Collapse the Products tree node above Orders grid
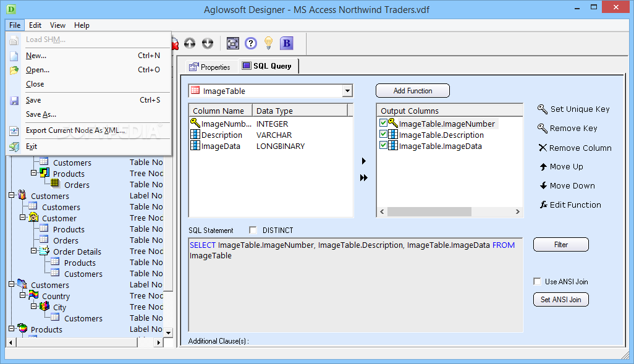 pyautogui.click(x=33, y=172)
